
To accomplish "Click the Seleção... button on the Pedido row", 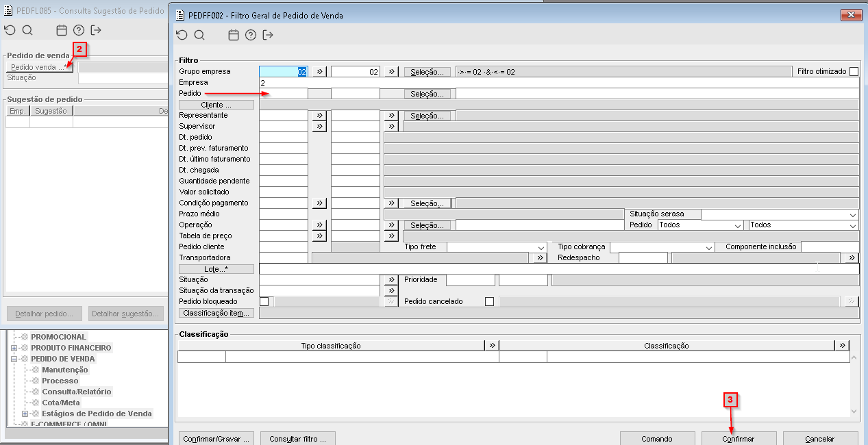I will 427,93.
